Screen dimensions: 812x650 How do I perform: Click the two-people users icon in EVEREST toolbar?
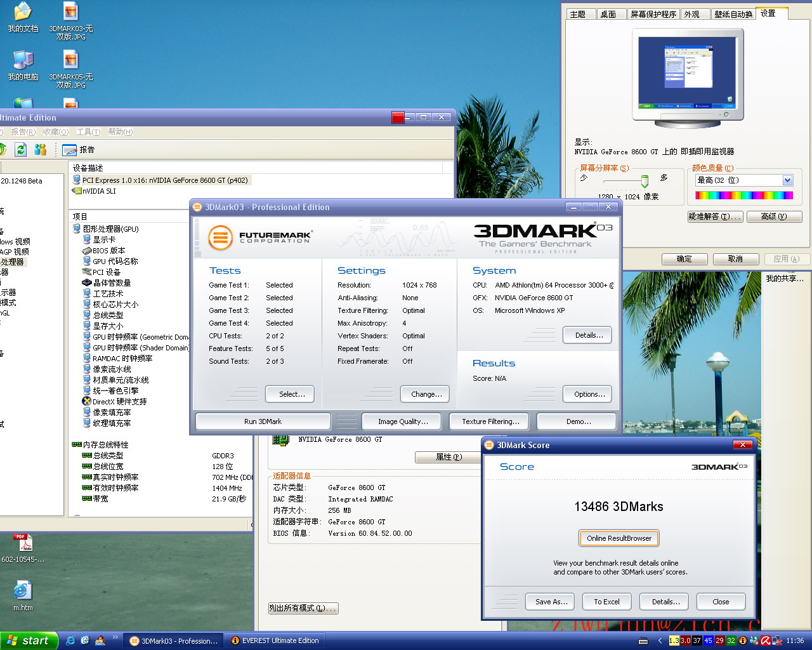coord(41,149)
